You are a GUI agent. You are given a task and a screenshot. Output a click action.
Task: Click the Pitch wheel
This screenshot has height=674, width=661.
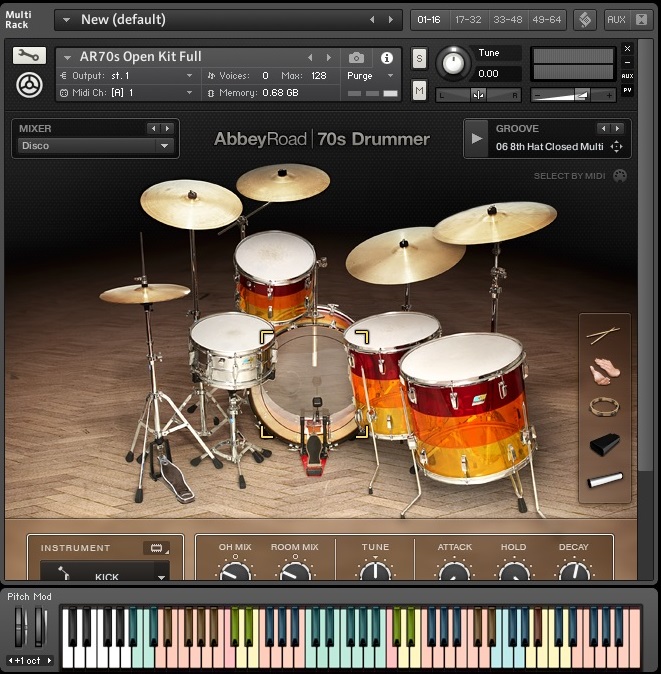pos(20,626)
